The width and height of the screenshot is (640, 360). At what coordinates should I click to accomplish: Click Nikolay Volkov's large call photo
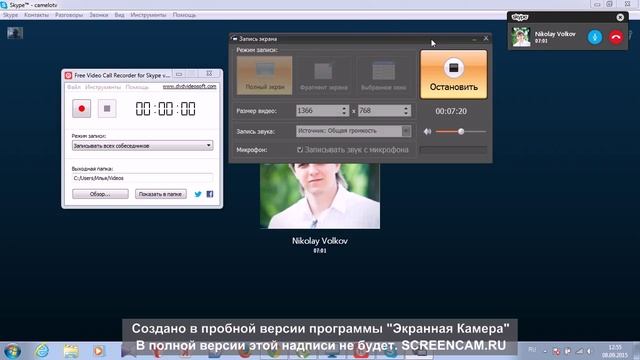tap(320, 196)
